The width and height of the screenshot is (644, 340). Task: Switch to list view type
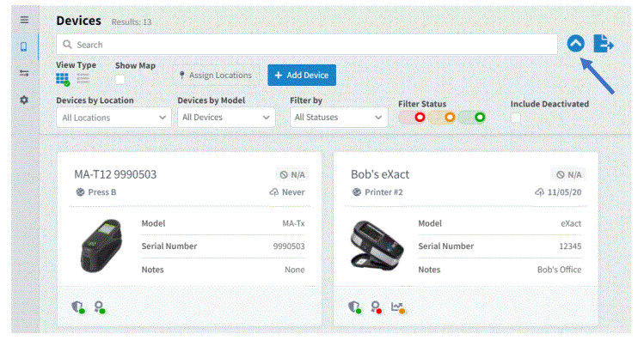[83, 78]
